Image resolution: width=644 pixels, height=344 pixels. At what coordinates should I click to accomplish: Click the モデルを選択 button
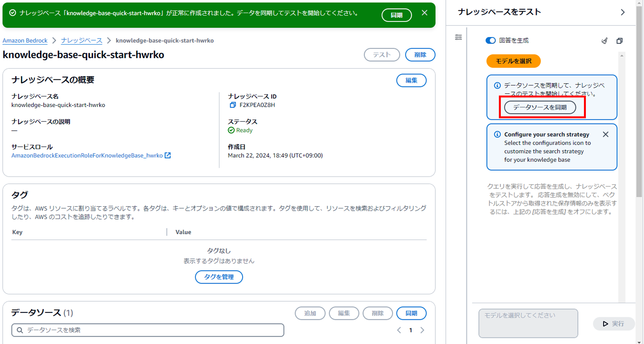[x=514, y=61]
